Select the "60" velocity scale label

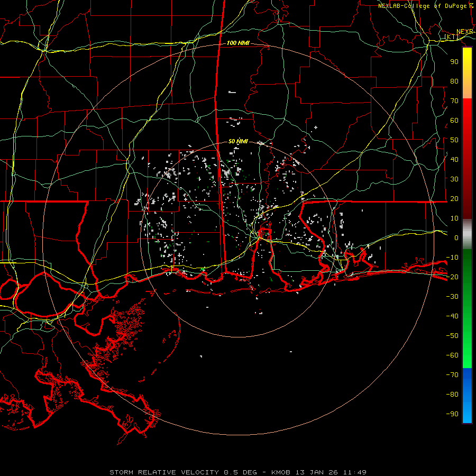point(454,121)
